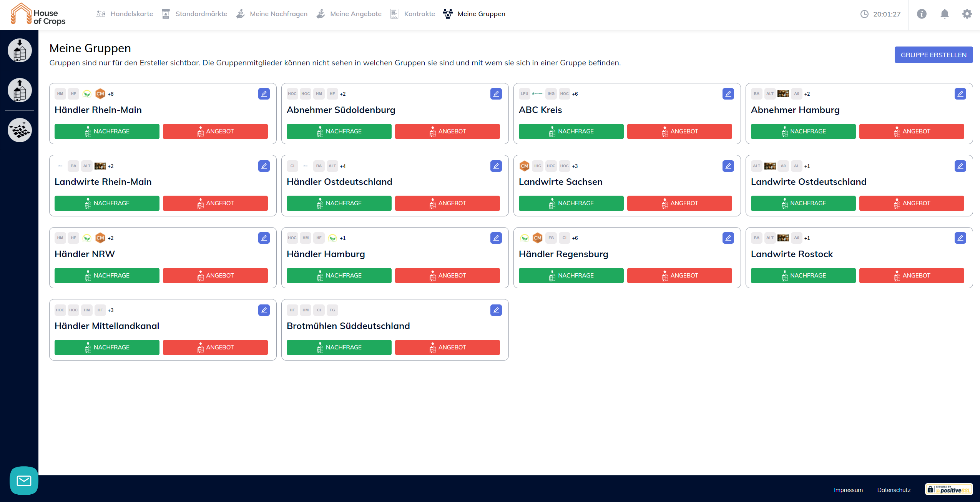Screen dimensions: 980x502
Task: Create Nachfrage for Händler Hamburg
Action: [x=339, y=276]
